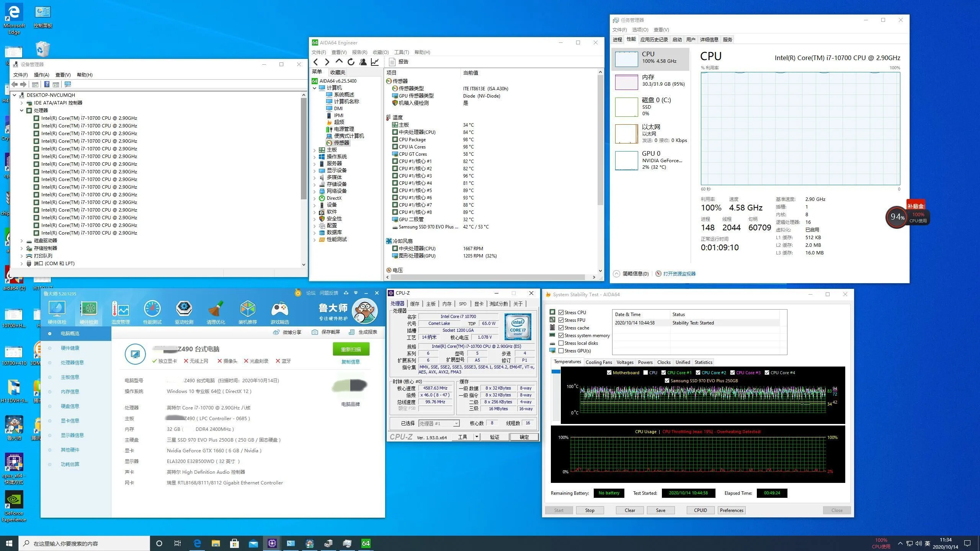980x551 pixels.
Task: Collapse the 处理器 tree node
Action: [22, 111]
